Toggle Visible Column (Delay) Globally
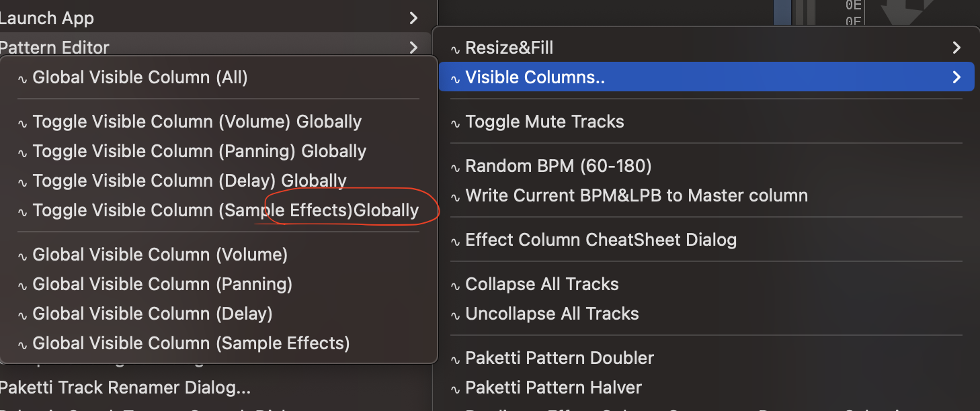The image size is (980, 411). pyautogui.click(x=189, y=181)
